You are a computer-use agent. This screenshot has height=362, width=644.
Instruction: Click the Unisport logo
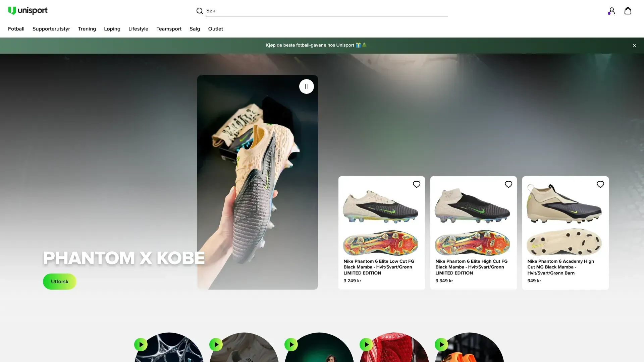tap(28, 11)
